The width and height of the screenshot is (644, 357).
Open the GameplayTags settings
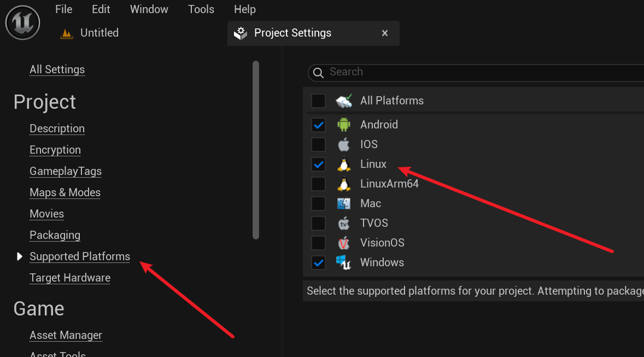(x=66, y=171)
